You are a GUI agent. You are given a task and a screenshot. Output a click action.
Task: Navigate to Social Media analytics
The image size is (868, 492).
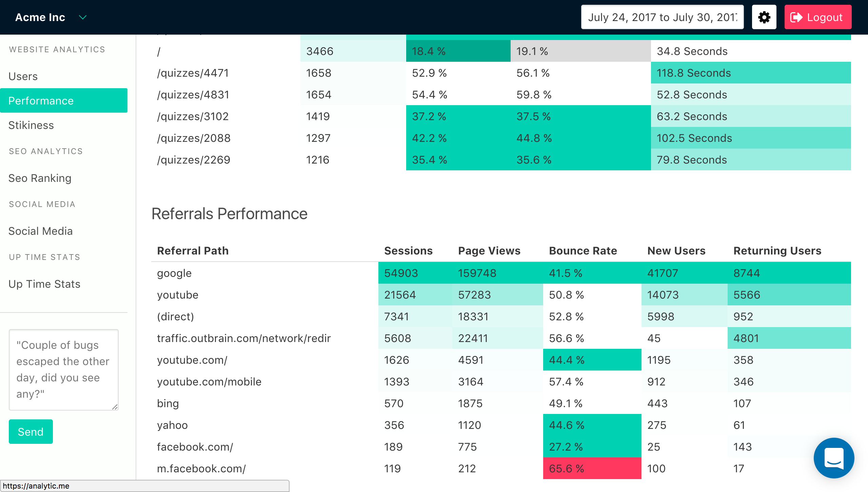(40, 231)
